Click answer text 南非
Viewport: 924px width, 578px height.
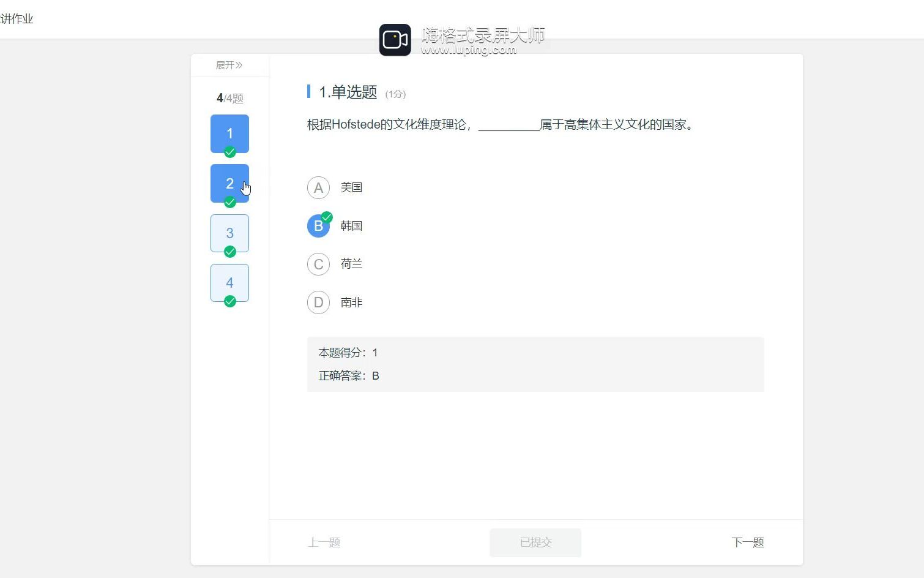click(x=351, y=302)
